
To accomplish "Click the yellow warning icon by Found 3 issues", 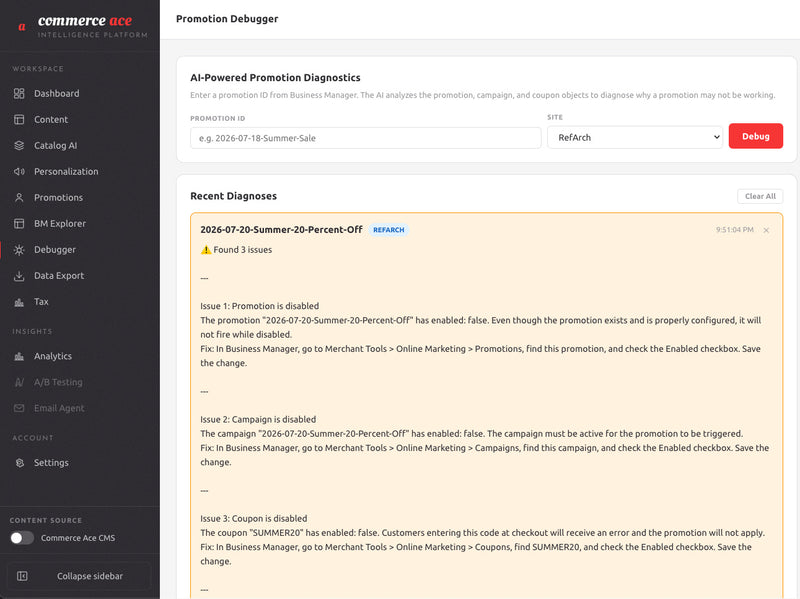I will point(206,249).
